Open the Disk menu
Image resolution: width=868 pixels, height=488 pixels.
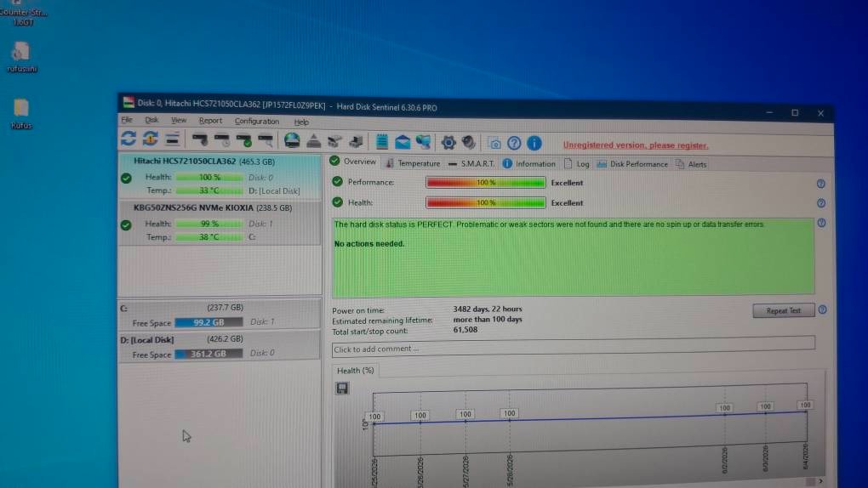tap(151, 120)
